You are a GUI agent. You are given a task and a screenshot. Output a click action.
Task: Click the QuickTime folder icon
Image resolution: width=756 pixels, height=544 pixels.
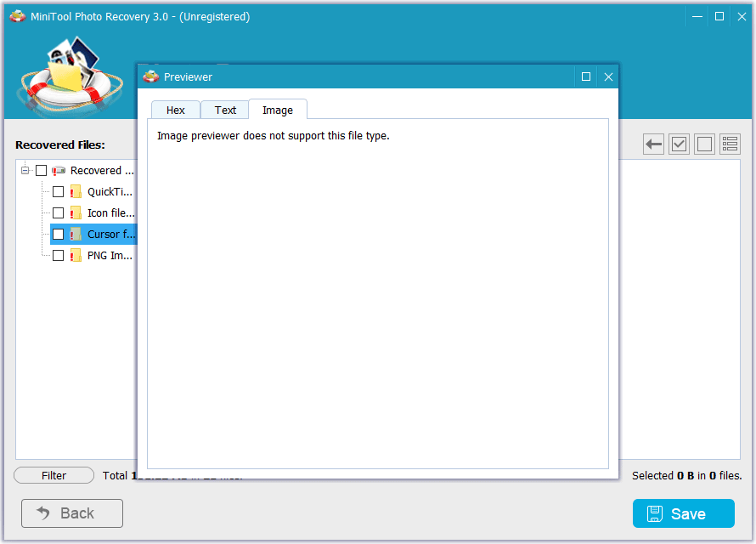point(76,192)
